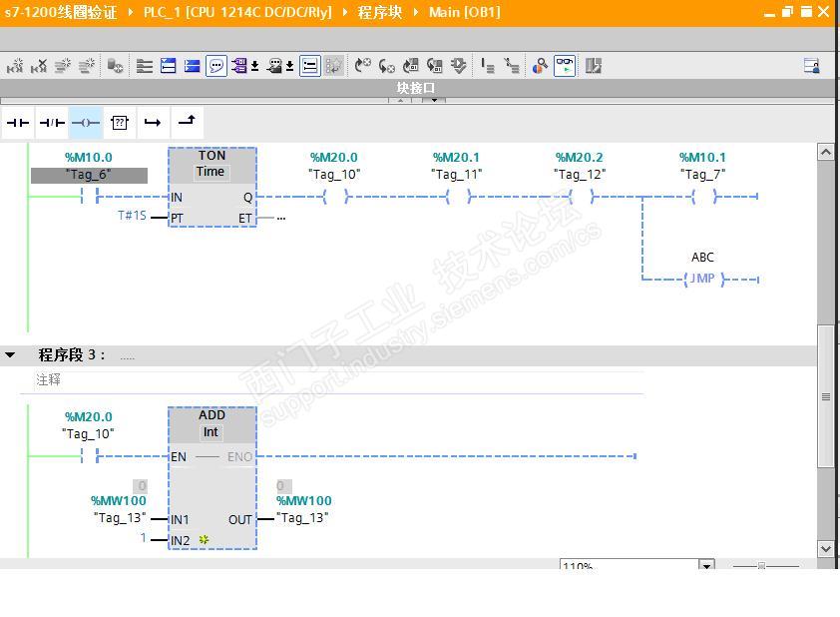Click the blue stacked networks icon

[192, 66]
